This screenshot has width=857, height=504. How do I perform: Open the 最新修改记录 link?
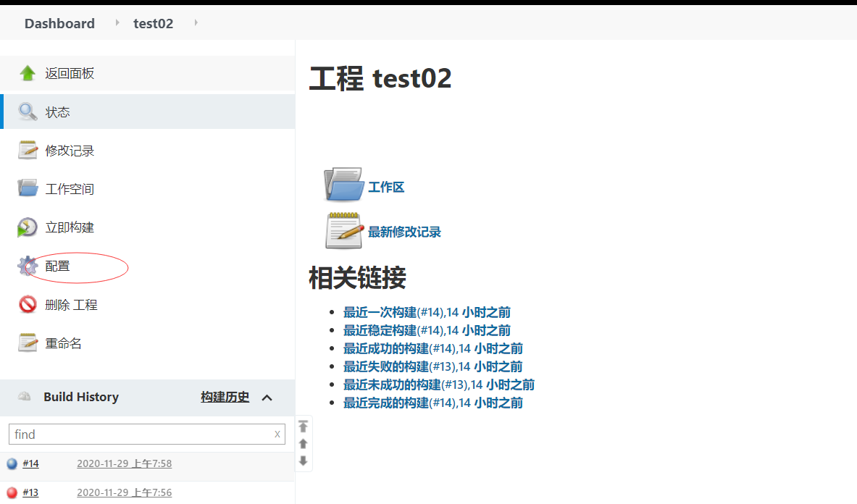coord(404,232)
